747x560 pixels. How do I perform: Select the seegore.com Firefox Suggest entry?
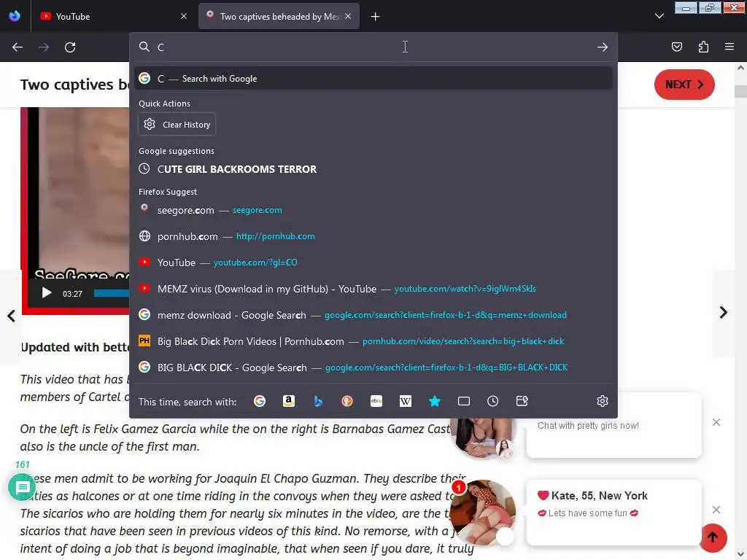click(x=373, y=210)
